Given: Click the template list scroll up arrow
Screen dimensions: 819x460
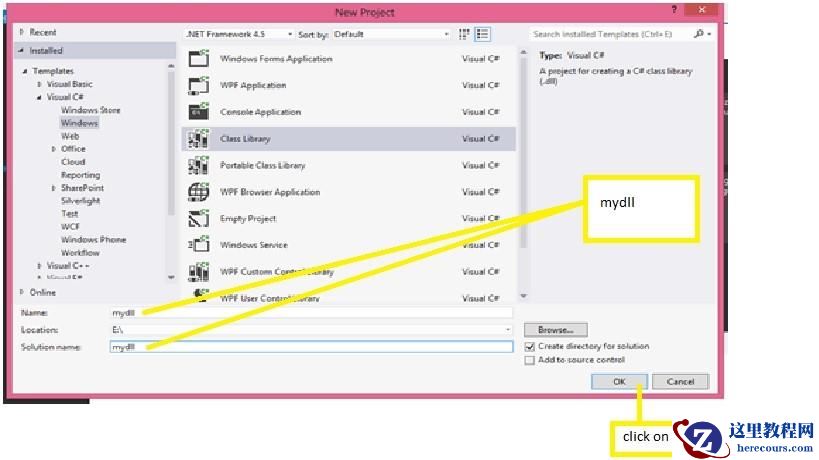Looking at the screenshot, I should pyautogui.click(x=523, y=53).
